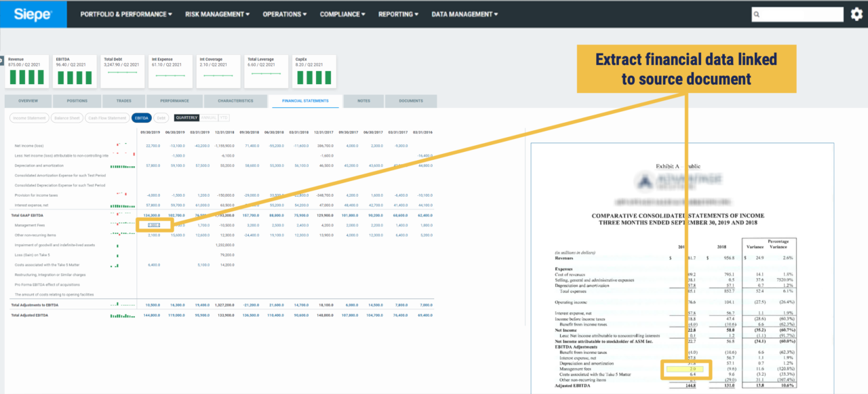Open the COMPLIANCE dropdown

tap(342, 14)
